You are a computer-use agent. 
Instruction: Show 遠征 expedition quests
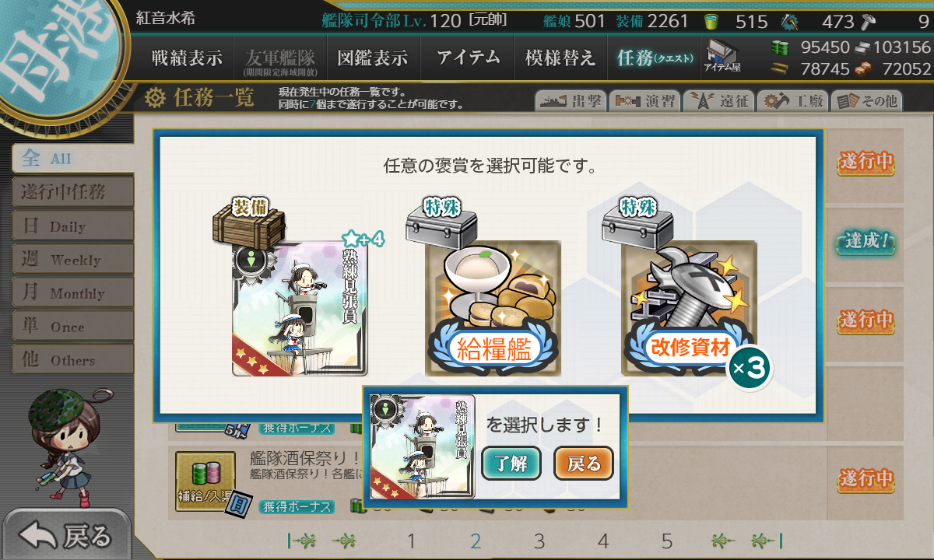(x=718, y=101)
